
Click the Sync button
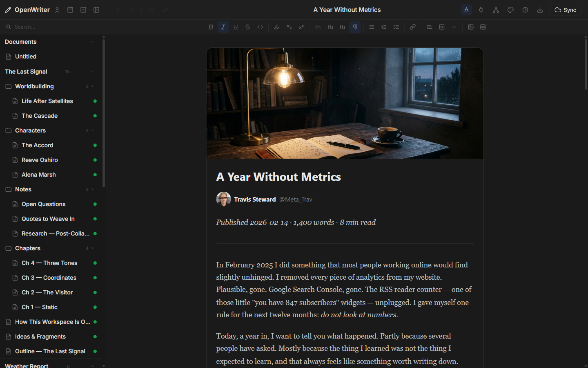(566, 9)
